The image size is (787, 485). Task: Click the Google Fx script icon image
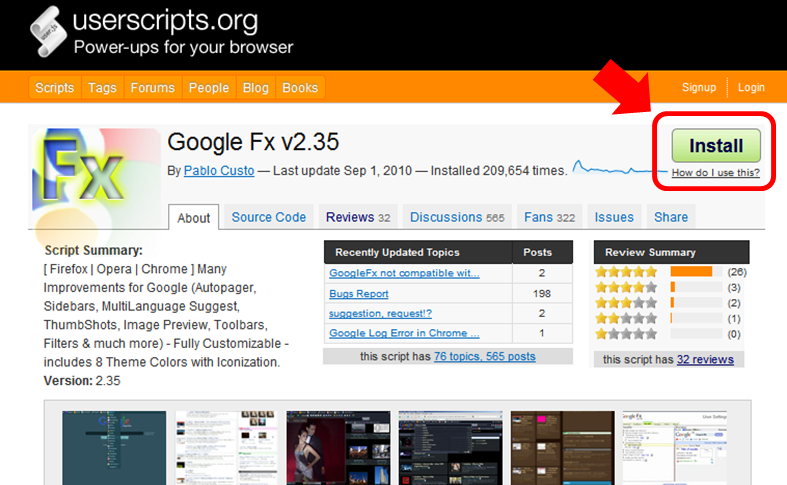pos(96,178)
